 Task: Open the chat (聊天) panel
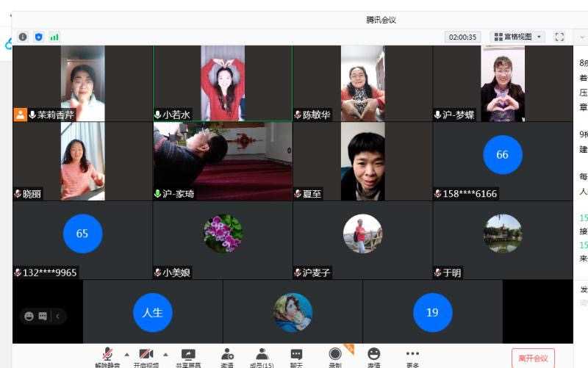tap(296, 356)
